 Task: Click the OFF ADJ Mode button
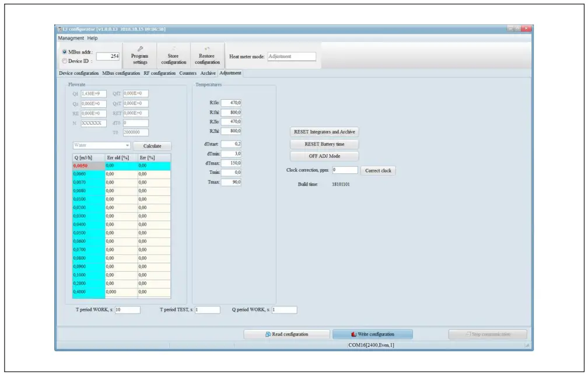click(324, 156)
